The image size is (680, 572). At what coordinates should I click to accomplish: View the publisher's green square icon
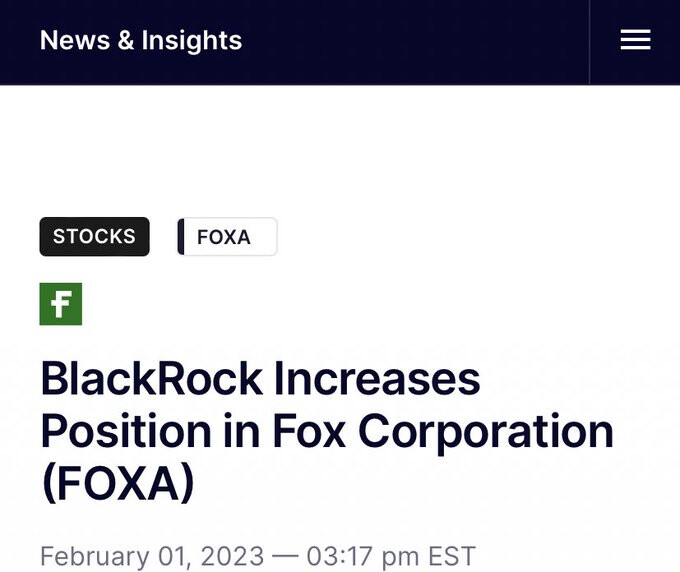click(61, 304)
